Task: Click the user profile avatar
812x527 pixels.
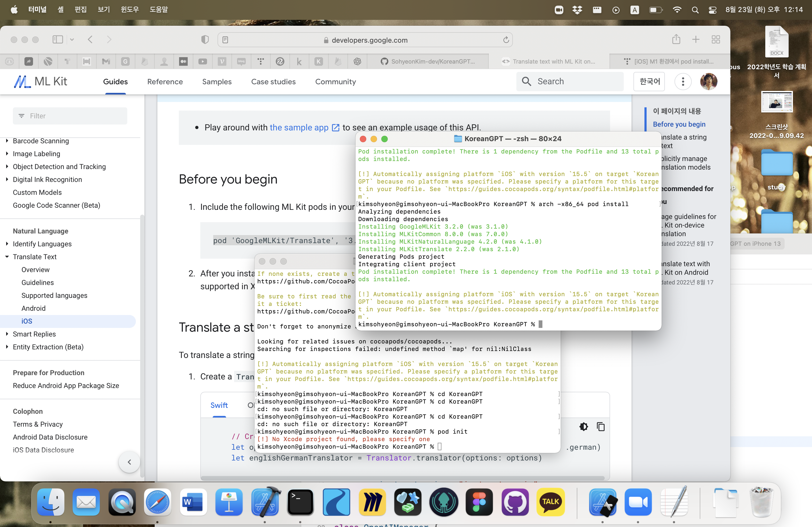Action: point(709,82)
